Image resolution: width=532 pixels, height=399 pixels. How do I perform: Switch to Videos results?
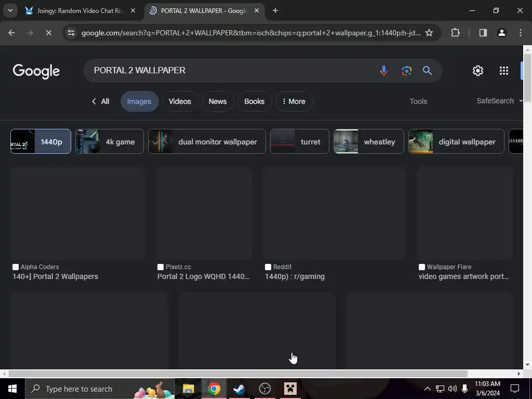[x=180, y=101]
